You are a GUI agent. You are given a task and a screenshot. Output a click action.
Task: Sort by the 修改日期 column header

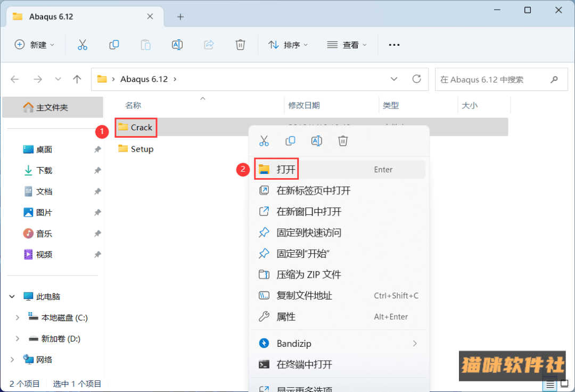coord(303,105)
